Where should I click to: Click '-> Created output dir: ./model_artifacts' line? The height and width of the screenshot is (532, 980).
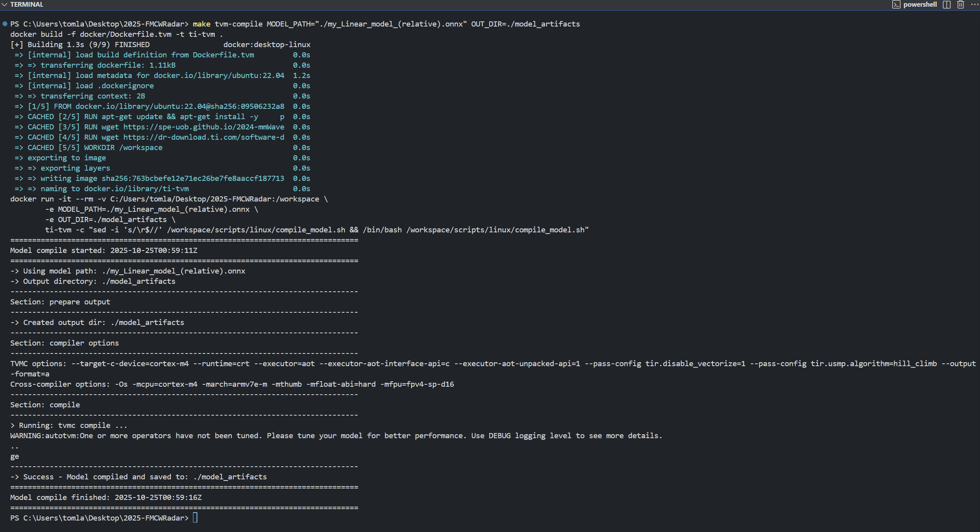point(97,322)
